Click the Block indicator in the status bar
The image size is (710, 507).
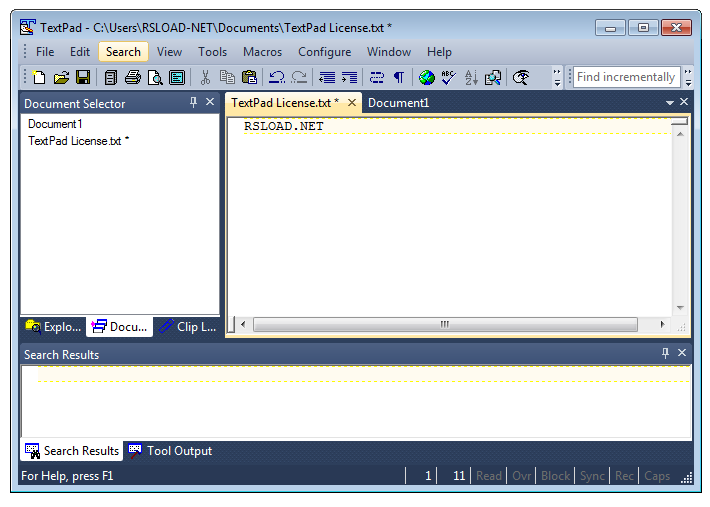pyautogui.click(x=556, y=476)
